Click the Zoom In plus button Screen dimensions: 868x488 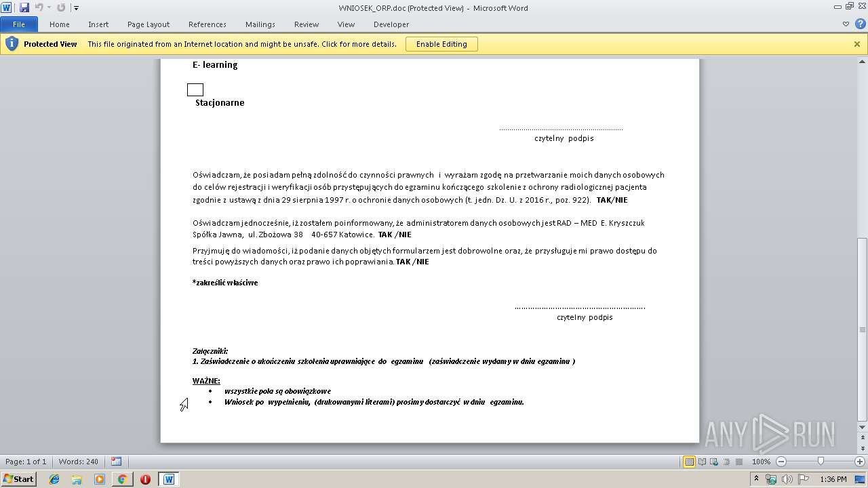point(860,462)
